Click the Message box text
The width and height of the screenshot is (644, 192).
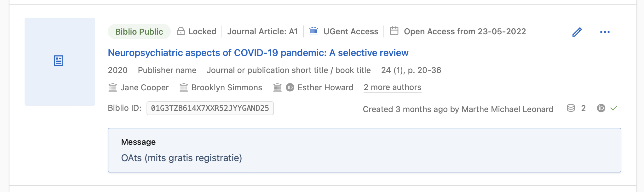pos(181,158)
